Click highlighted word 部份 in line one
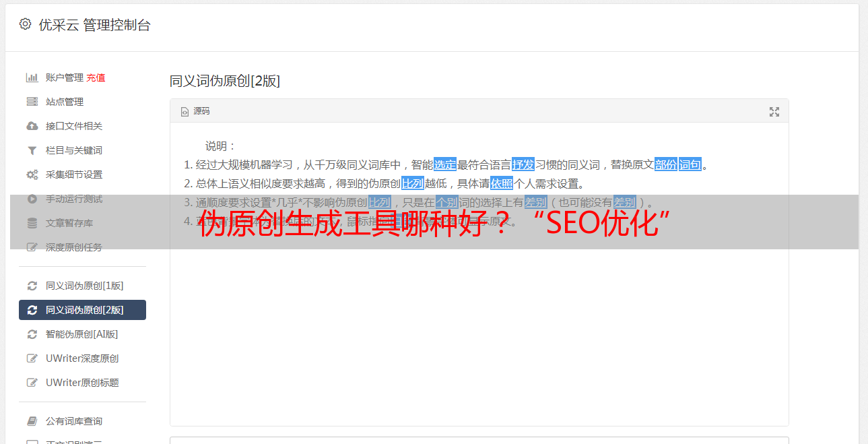The image size is (868, 444). point(666,164)
